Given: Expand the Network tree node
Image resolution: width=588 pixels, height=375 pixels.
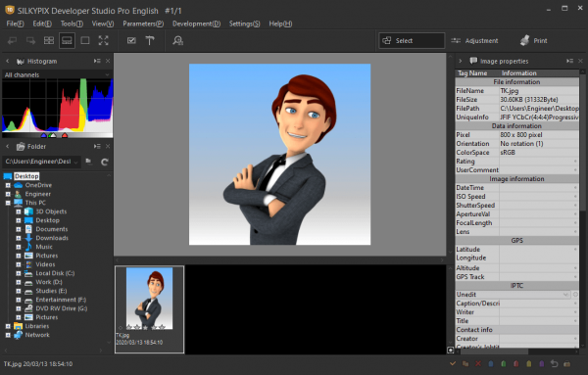Looking at the screenshot, I should (8, 335).
